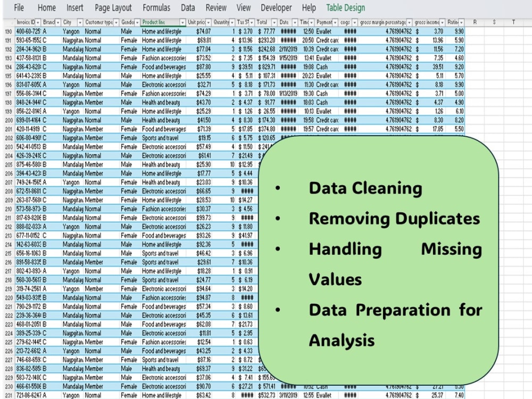The width and height of the screenshot is (532, 399).
Task: Click invoice cell 400-60-725 in row 190
Action: (x=28, y=31)
